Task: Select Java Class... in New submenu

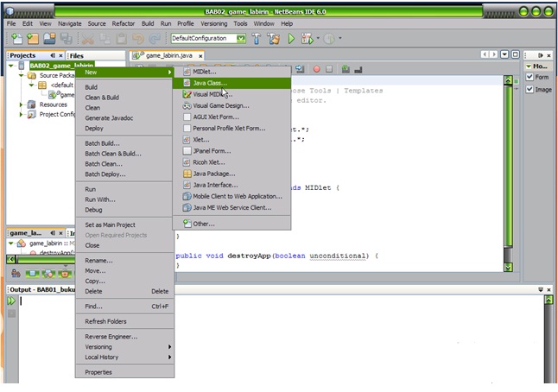Action: click(231, 83)
